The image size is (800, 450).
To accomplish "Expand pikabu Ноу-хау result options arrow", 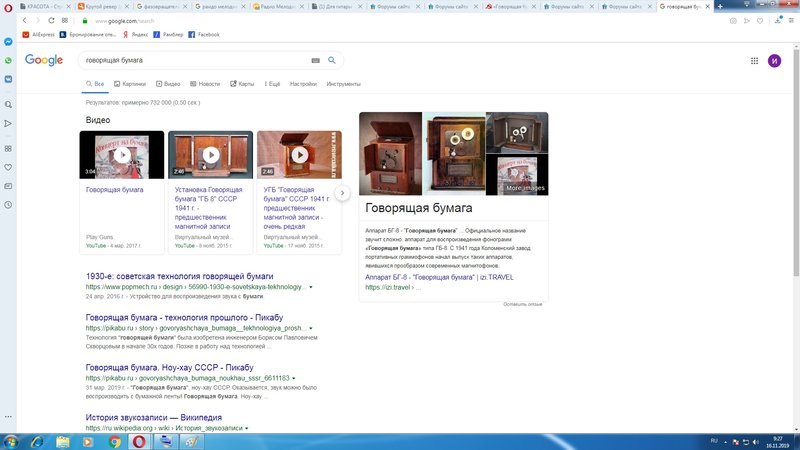I will 294,378.
